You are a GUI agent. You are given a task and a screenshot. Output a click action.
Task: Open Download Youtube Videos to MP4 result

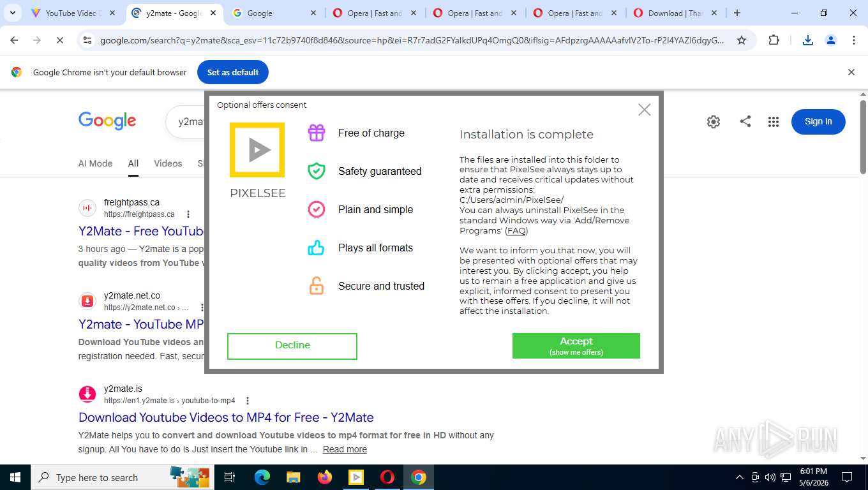[x=226, y=417]
